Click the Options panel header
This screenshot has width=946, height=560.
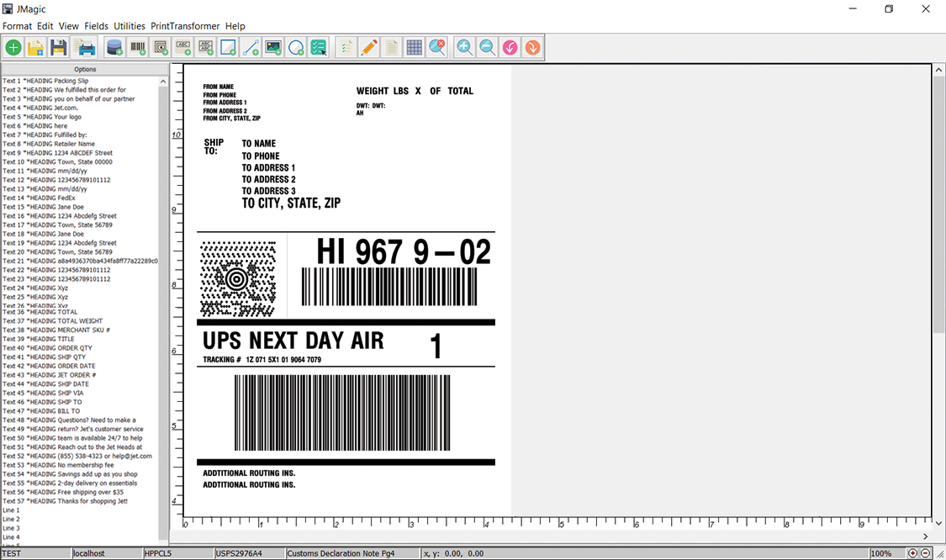85,70
